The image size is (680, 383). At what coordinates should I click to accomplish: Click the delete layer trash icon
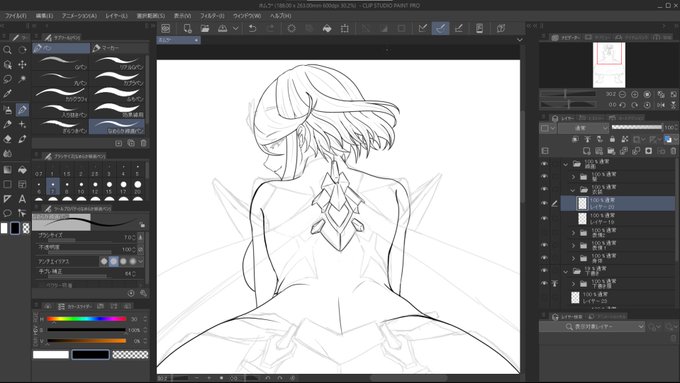coord(673,151)
